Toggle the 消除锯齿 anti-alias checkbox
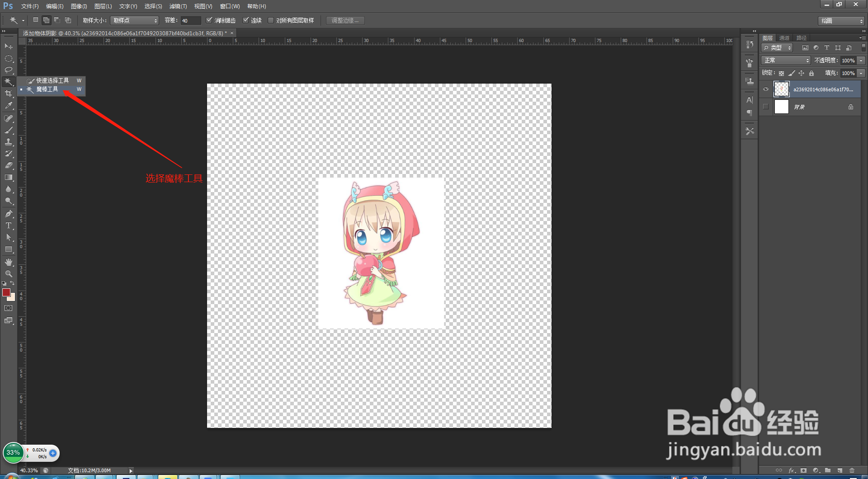 (x=209, y=20)
